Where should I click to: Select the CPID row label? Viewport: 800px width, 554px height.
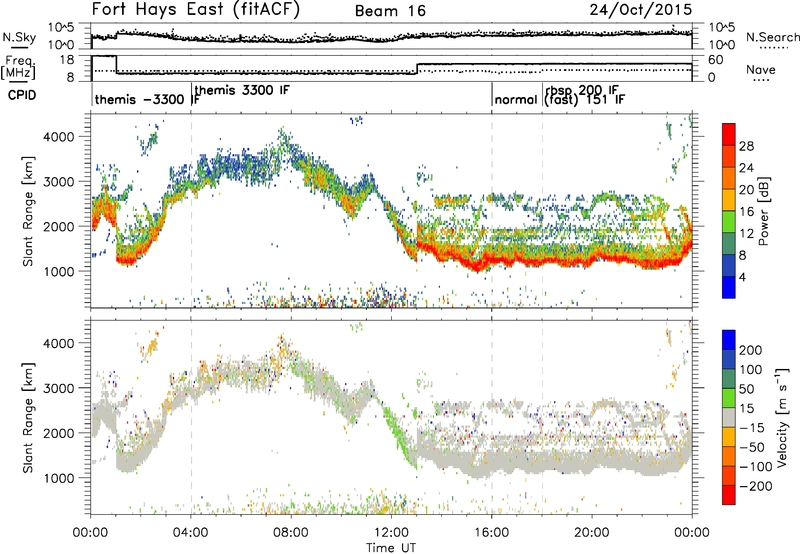(x=22, y=95)
